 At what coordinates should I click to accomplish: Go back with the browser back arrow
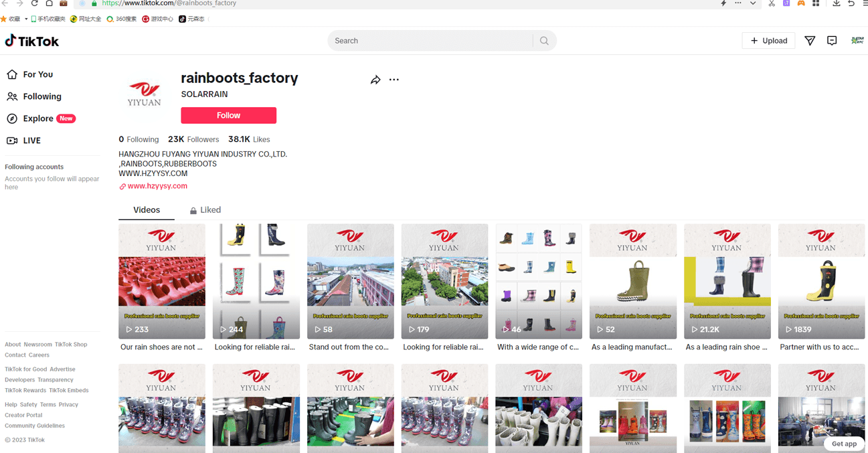(5, 3)
